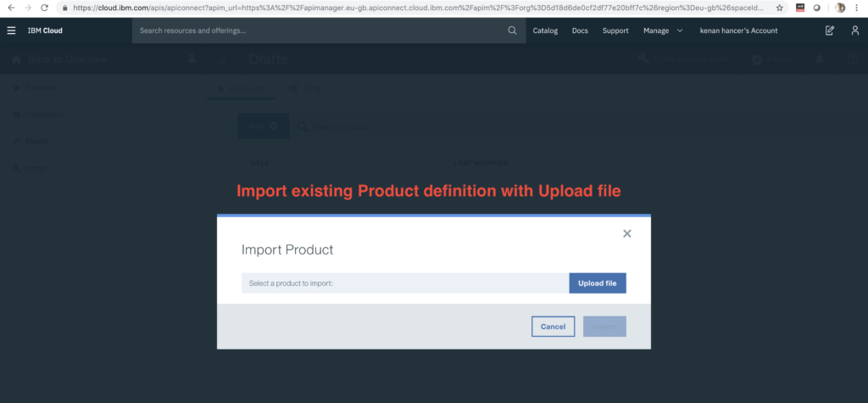The height and width of the screenshot is (403, 868).
Task: Go back with browser back arrow
Action: [11, 8]
